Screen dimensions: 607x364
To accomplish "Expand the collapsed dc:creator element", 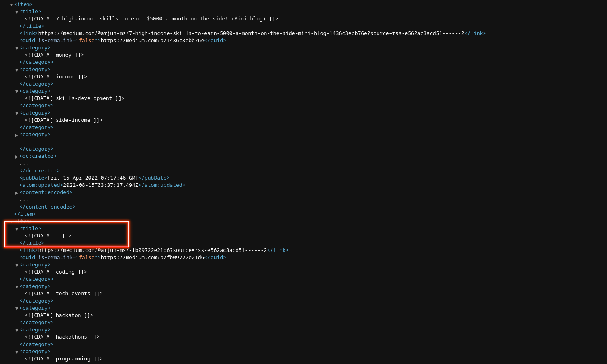I will point(16,157).
